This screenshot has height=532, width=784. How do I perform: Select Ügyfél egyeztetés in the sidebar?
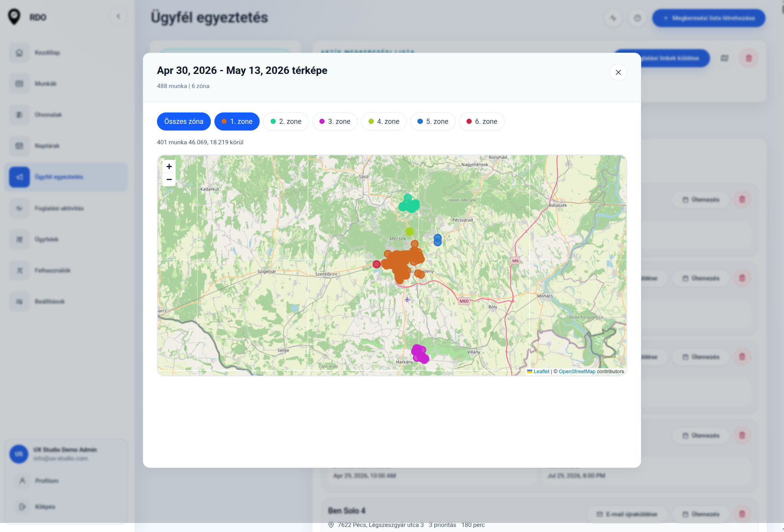[x=66, y=177]
